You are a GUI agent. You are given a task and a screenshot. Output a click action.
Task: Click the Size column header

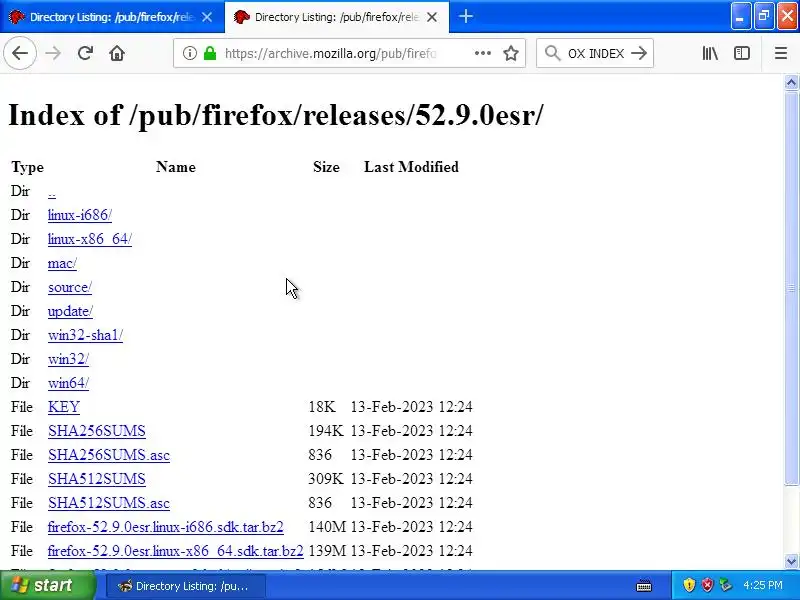tap(326, 167)
